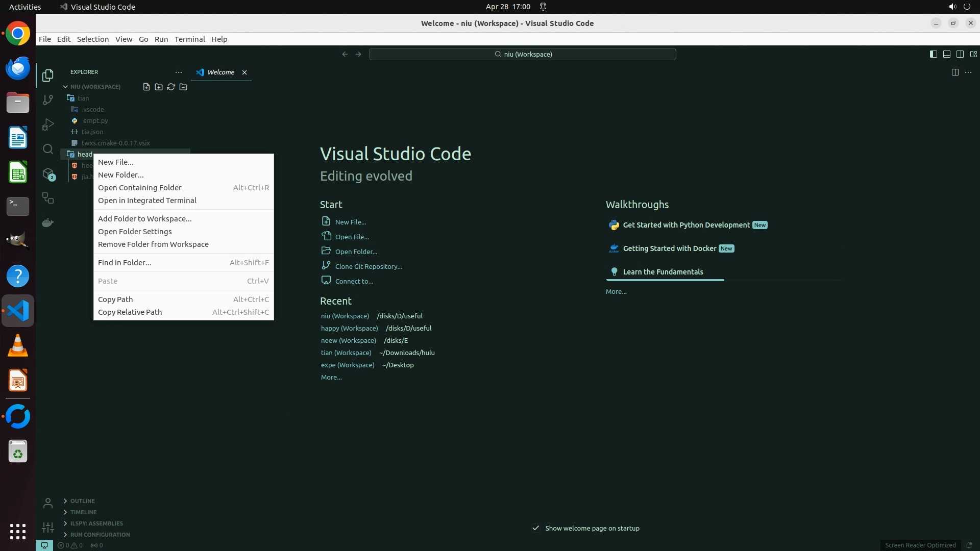This screenshot has height=551, width=980.
Task: Click the Collapse Folders icon in Explorer
Action: (x=183, y=87)
